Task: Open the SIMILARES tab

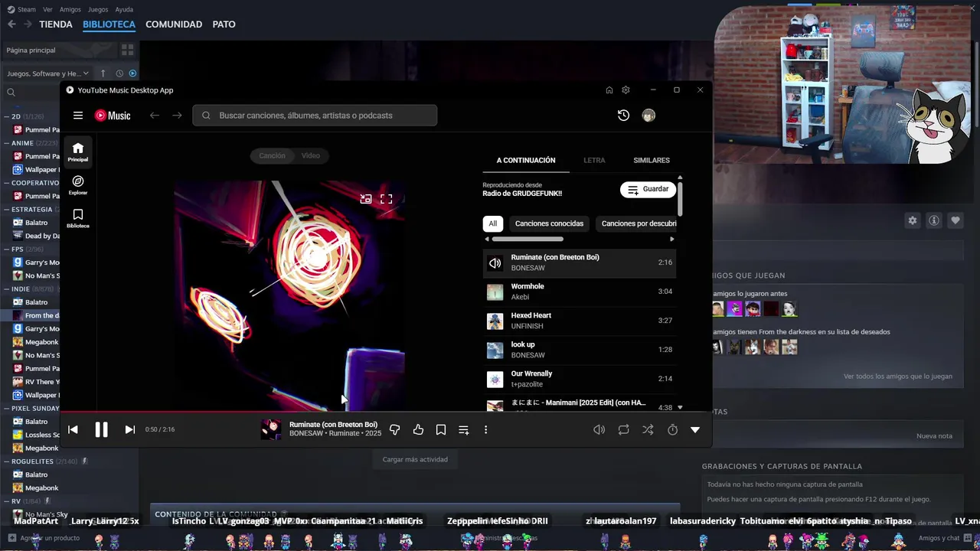Action: pos(652,160)
